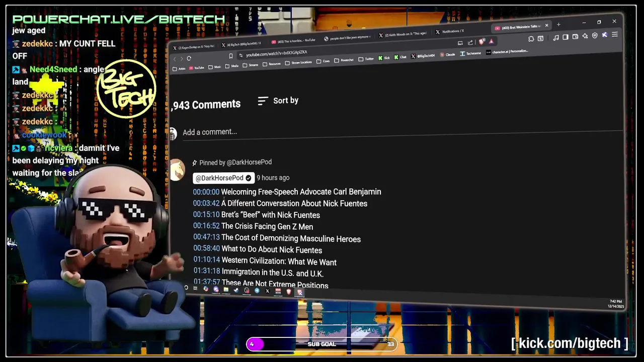Open the Stream Locations bookmarks folder
Image resolution: width=644 pixels, height=362 pixels.
[x=298, y=63]
